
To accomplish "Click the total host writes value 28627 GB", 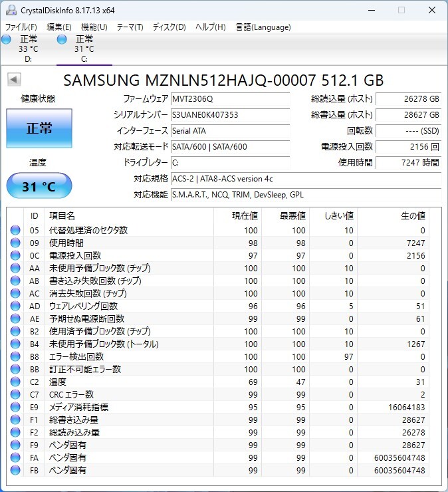I will pyautogui.click(x=409, y=115).
